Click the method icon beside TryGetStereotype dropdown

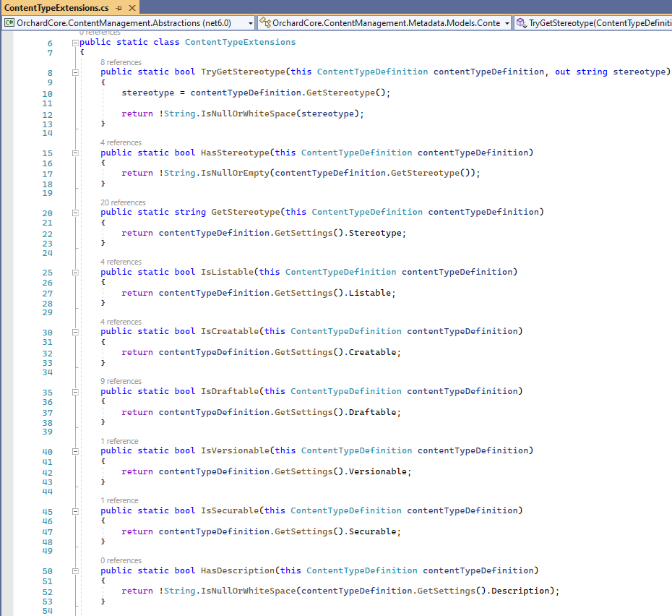[521, 22]
